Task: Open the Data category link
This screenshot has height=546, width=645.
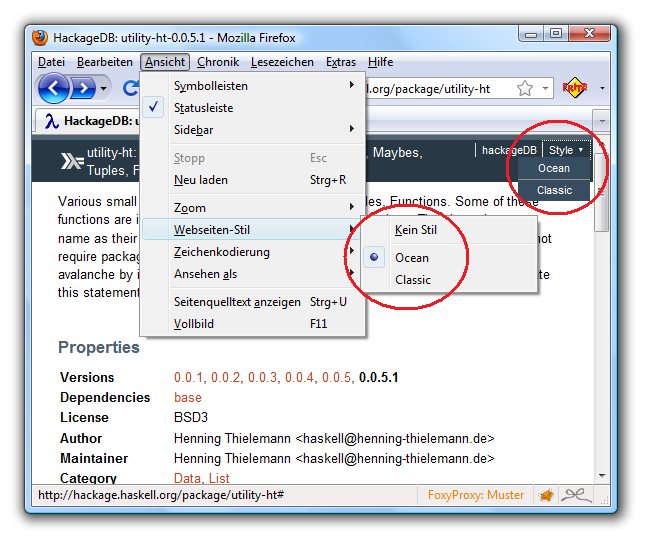Action: click(x=187, y=478)
